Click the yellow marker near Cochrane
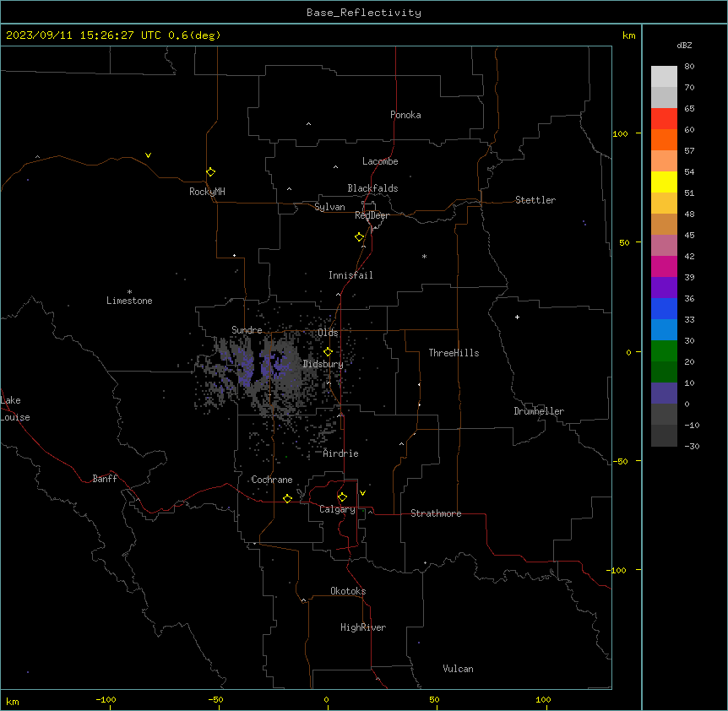Image resolution: width=728 pixels, height=711 pixels. (287, 499)
